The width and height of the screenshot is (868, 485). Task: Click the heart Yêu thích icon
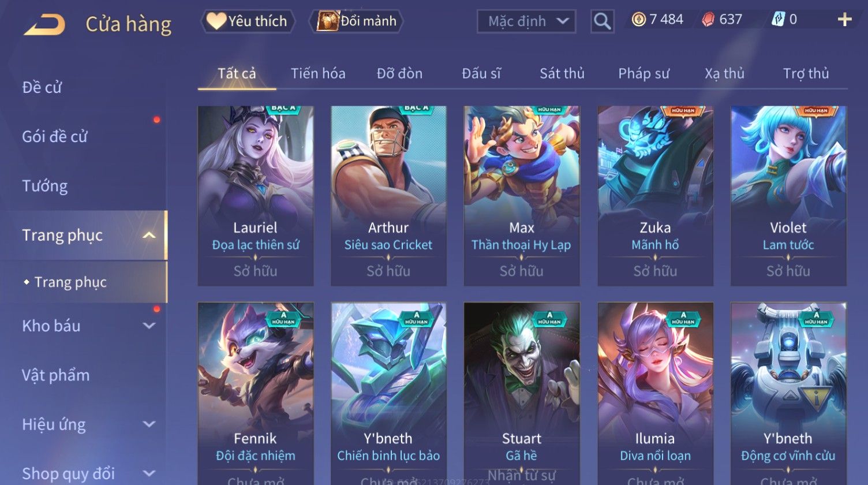[216, 21]
